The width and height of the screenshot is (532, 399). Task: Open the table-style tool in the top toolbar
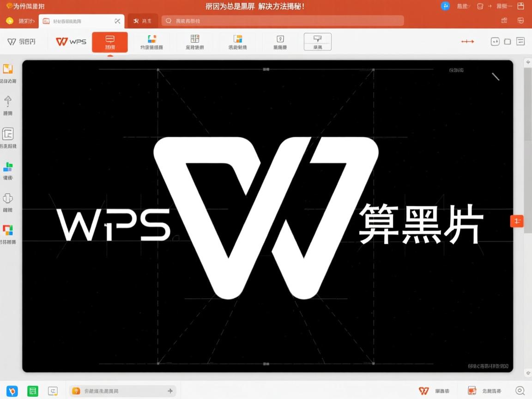(194, 41)
